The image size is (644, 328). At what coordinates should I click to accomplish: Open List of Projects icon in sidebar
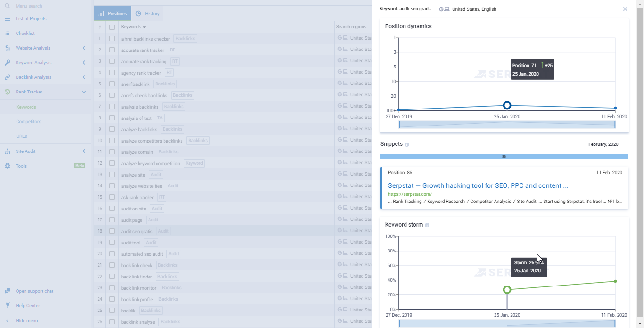pos(7,18)
